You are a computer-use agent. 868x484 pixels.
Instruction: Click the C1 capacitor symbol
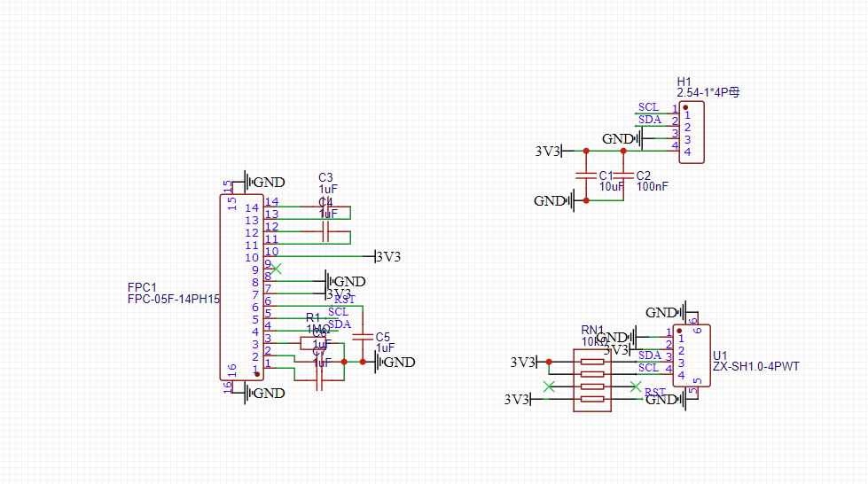click(x=585, y=176)
